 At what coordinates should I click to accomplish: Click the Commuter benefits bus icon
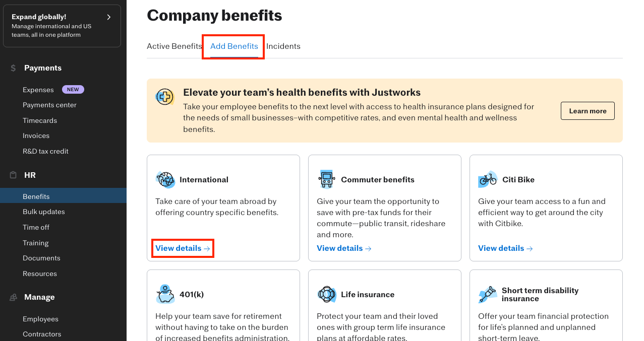(326, 179)
